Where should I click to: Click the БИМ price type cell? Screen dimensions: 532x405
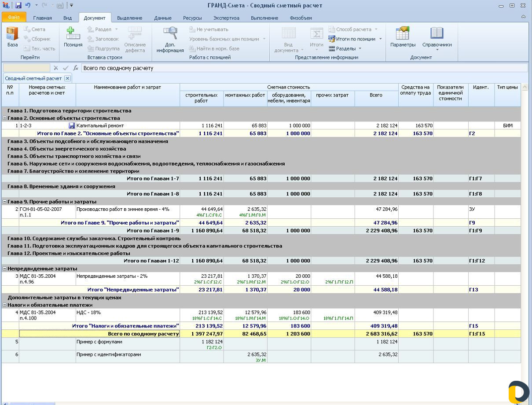[x=508, y=126]
